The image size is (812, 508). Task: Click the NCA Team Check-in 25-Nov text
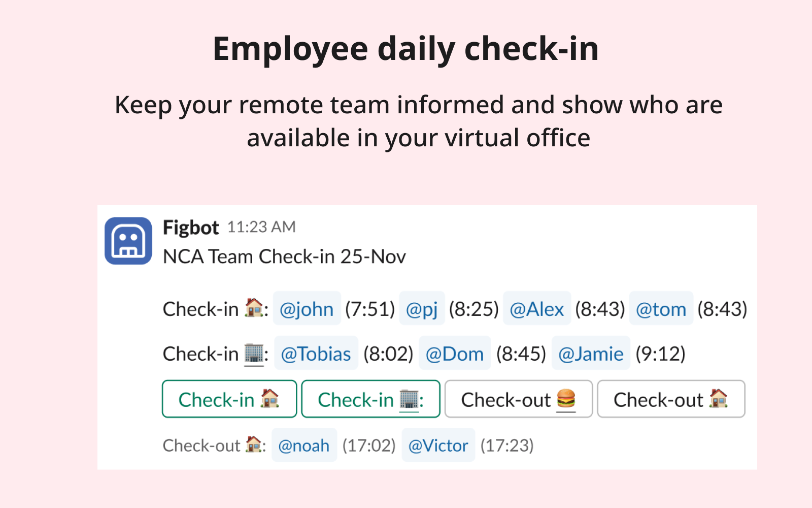click(x=284, y=257)
